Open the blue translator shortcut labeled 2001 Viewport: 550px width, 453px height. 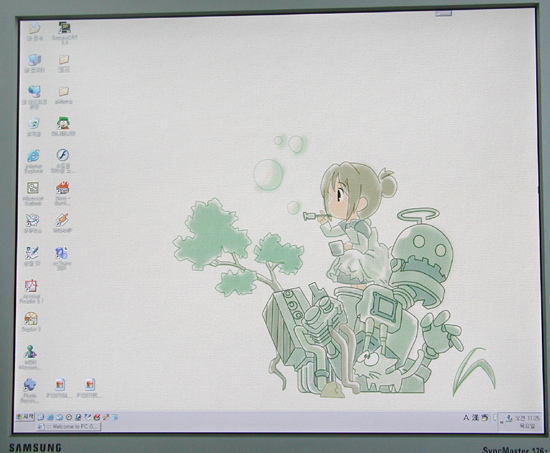pos(62,258)
